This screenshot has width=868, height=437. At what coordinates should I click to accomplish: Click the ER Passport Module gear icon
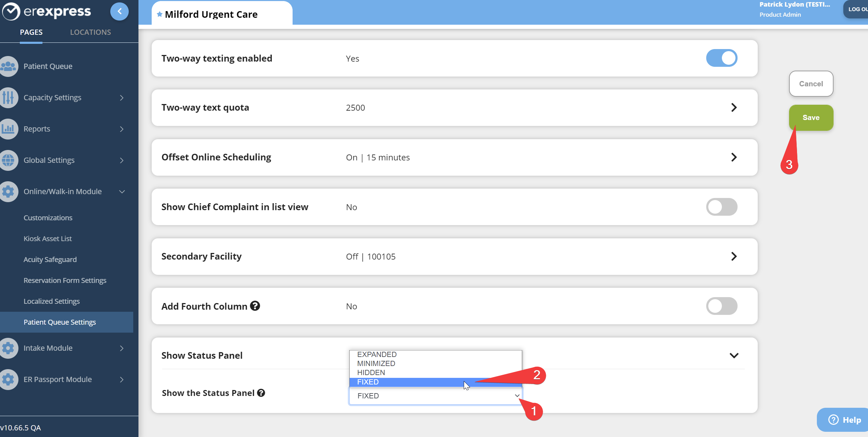(x=8, y=379)
